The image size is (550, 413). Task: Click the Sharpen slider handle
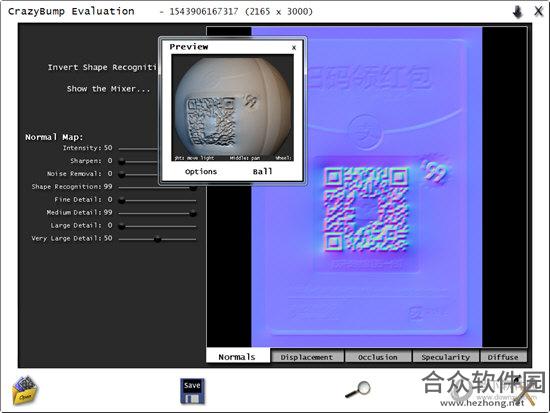coord(122,161)
